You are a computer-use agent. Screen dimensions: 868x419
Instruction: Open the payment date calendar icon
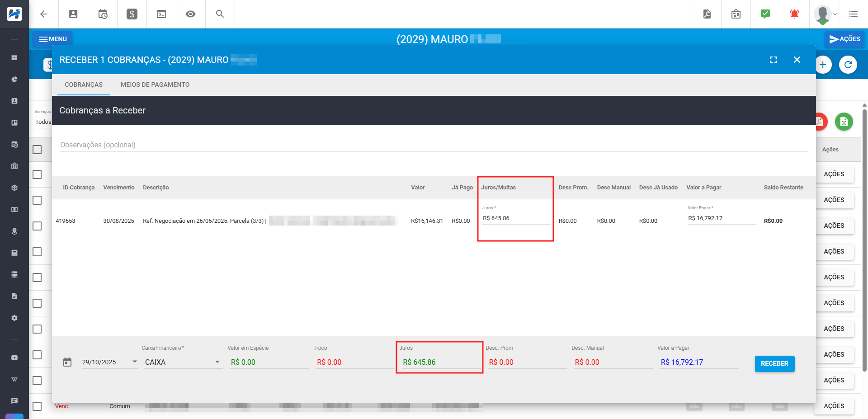(x=67, y=362)
